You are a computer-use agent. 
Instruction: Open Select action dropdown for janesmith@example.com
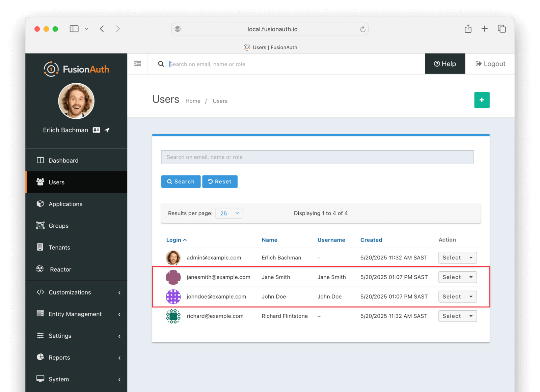457,277
